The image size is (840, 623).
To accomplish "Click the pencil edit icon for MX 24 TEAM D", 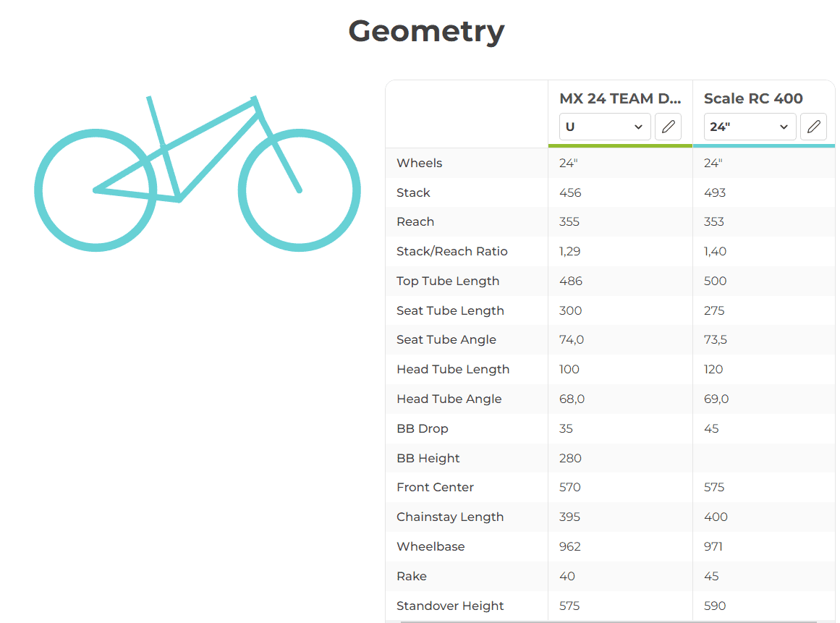I will (x=668, y=127).
